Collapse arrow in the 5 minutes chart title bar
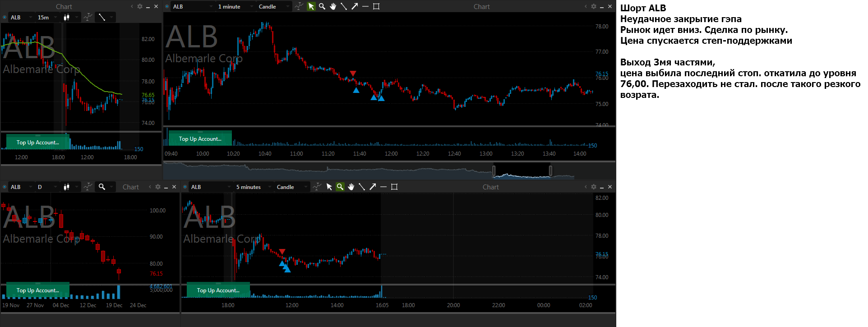The height and width of the screenshot is (327, 868). (x=586, y=187)
